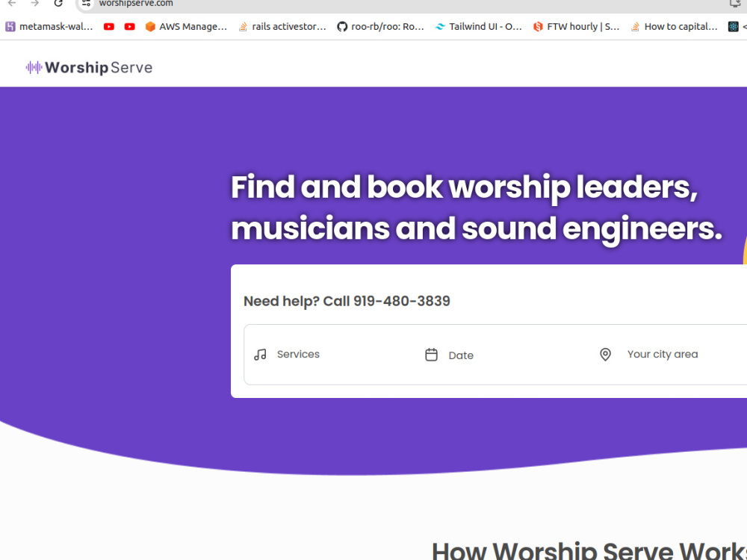Viewport: 747px width, 560px height.
Task: Click the browser back arrow
Action: click(12, 3)
